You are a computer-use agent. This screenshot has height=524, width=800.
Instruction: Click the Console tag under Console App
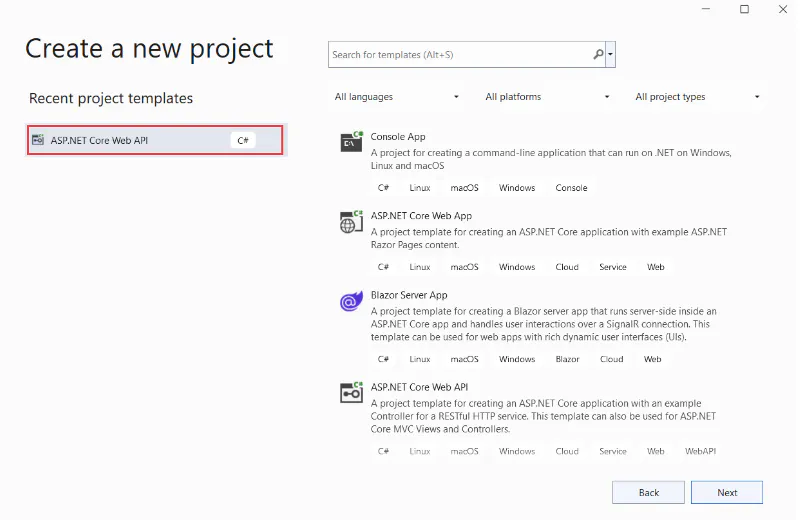click(x=571, y=188)
